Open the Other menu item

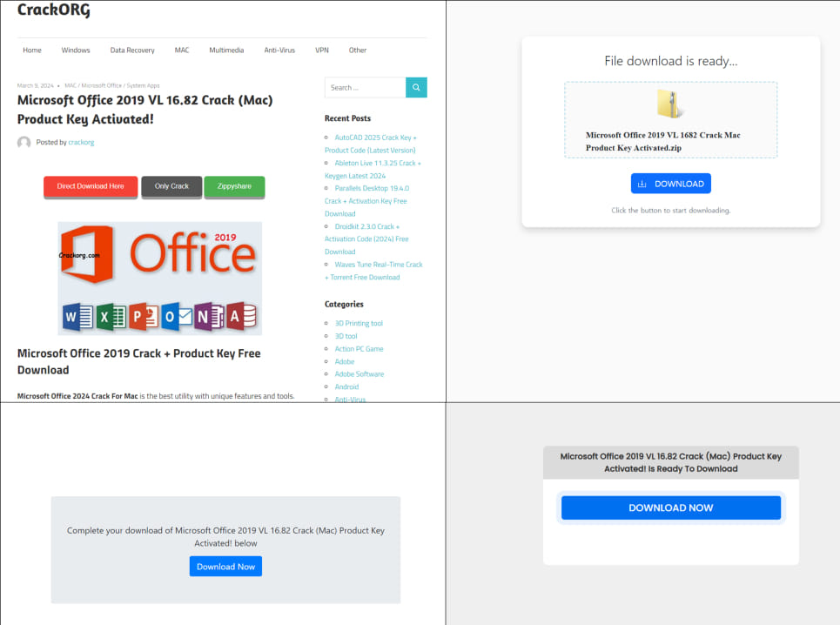click(358, 50)
